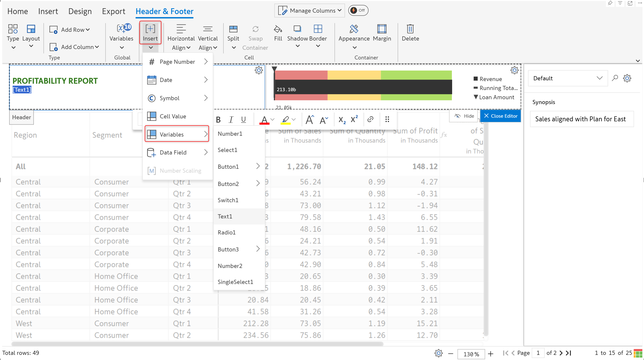Click the Italic formatting icon
Image resolution: width=644 pixels, height=360 pixels.
pos(231,120)
